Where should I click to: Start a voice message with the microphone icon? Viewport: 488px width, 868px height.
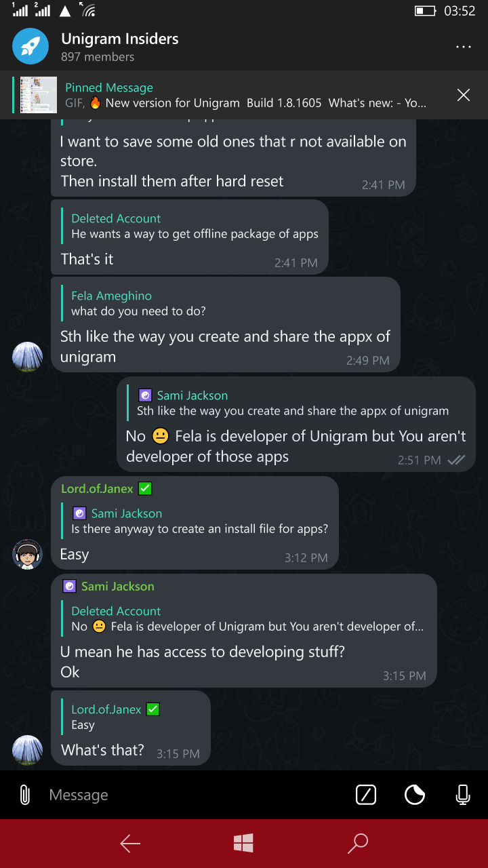pyautogui.click(x=462, y=794)
